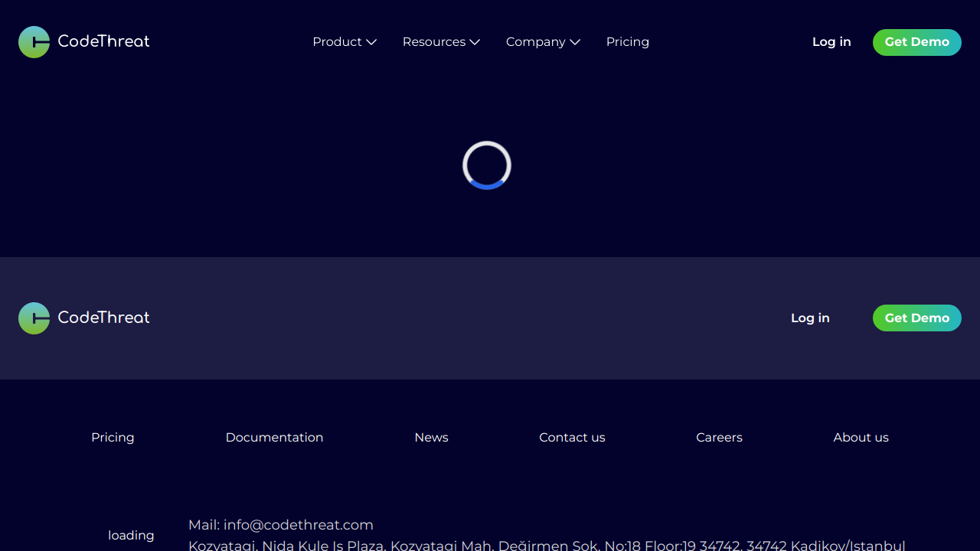Open the Documentation footer link
The height and width of the screenshot is (551, 980).
pyautogui.click(x=274, y=438)
